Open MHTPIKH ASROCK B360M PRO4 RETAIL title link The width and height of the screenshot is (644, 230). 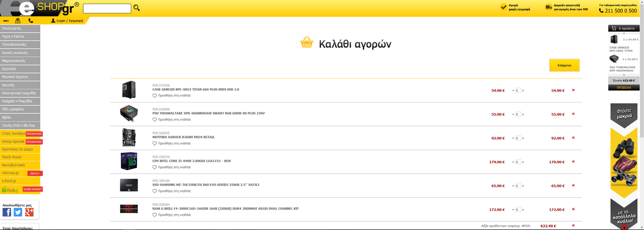[x=184, y=137]
